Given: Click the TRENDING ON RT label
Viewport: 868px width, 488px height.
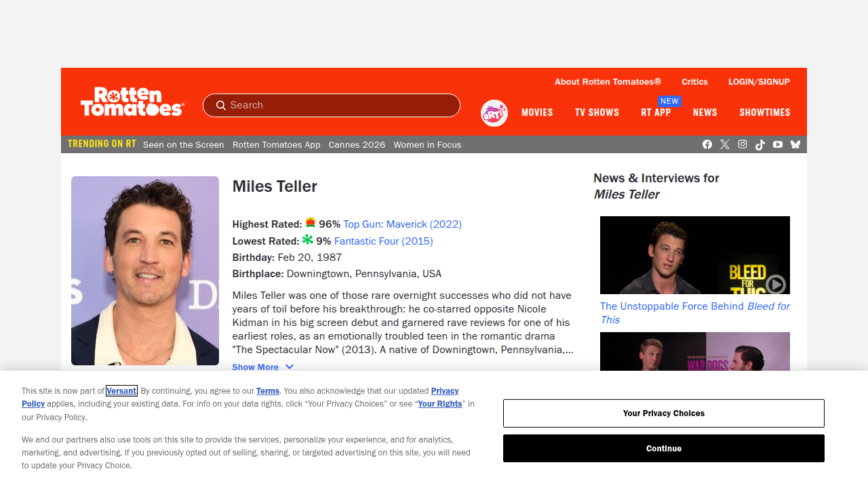Looking at the screenshot, I should coord(102,144).
